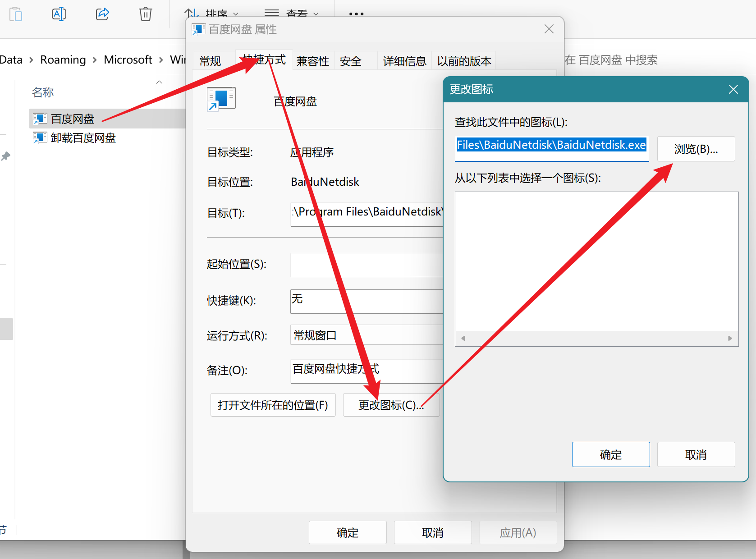756x559 pixels.
Task: Click 取消 in the properties dialog
Action: pos(433,532)
